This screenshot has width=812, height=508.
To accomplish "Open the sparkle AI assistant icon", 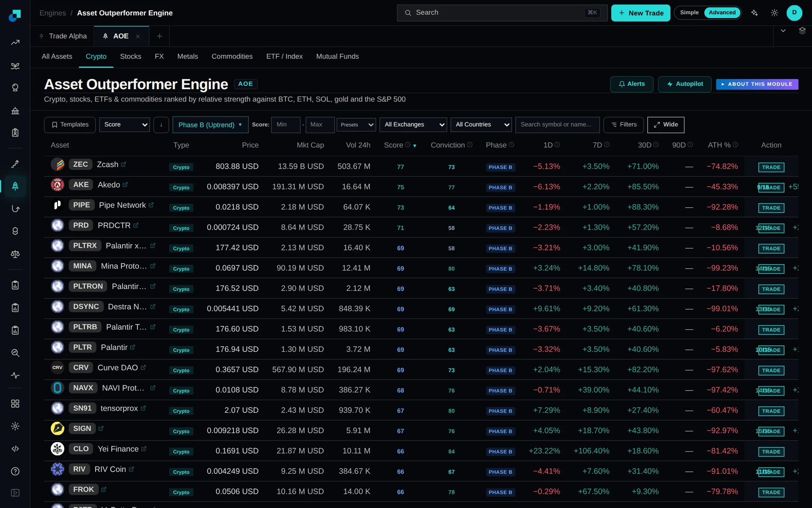I will [x=754, y=13].
